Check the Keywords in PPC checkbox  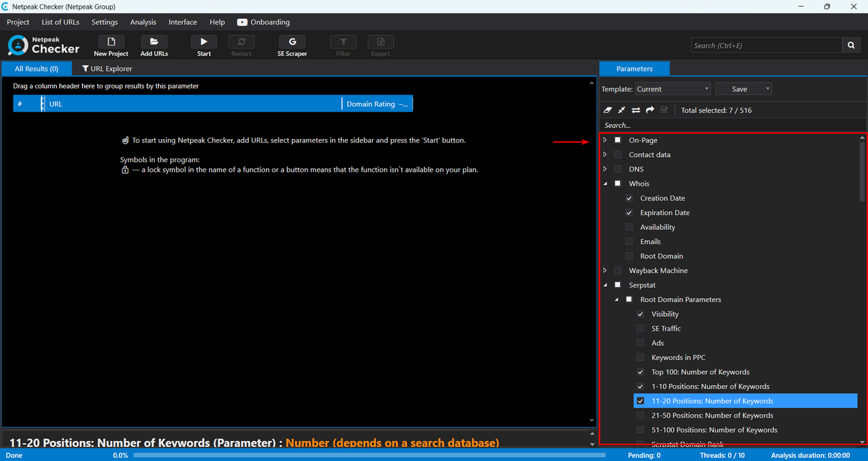(x=640, y=357)
